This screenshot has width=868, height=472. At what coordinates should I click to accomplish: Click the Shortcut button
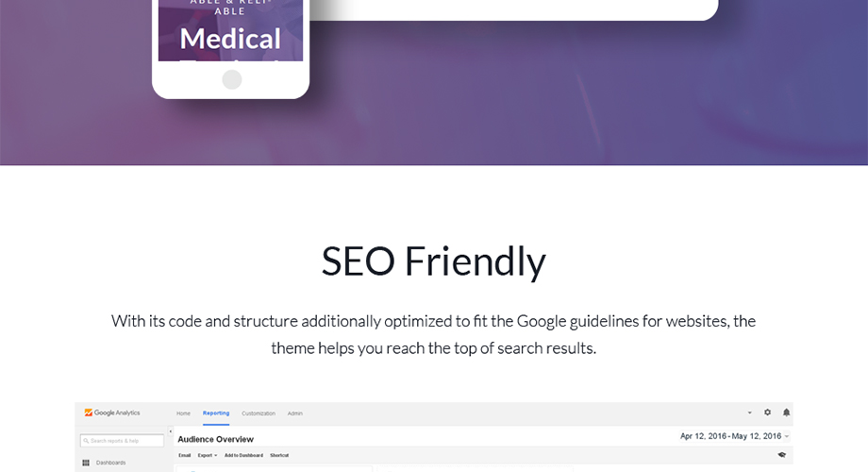pyautogui.click(x=279, y=455)
